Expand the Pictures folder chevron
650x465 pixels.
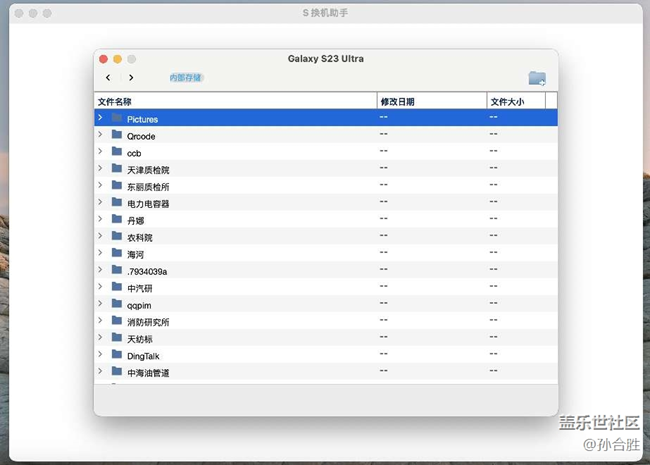tap(100, 118)
